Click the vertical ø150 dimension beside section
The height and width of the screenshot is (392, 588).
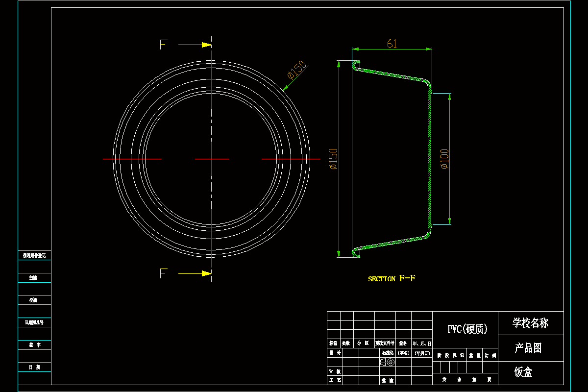(x=333, y=159)
